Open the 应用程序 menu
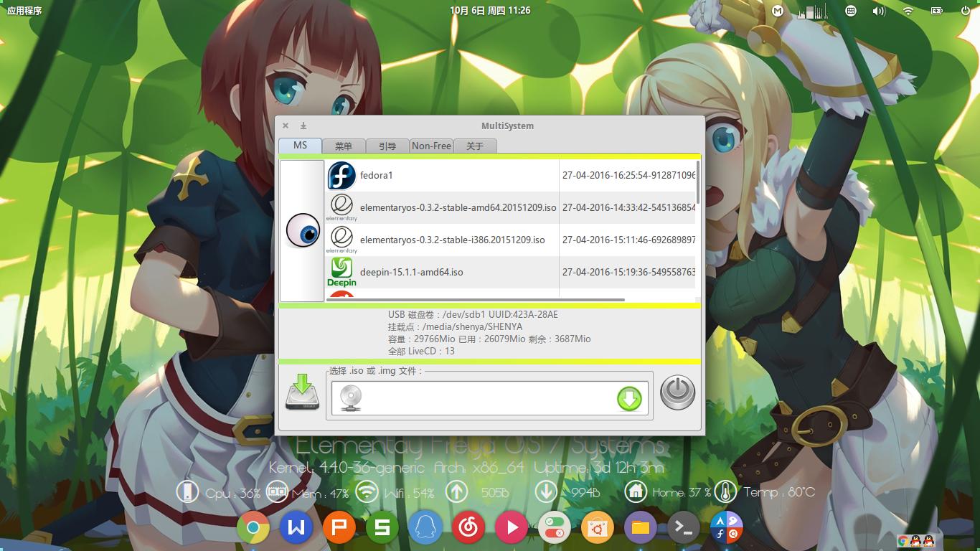Image resolution: width=980 pixels, height=551 pixels. pyautogui.click(x=24, y=10)
